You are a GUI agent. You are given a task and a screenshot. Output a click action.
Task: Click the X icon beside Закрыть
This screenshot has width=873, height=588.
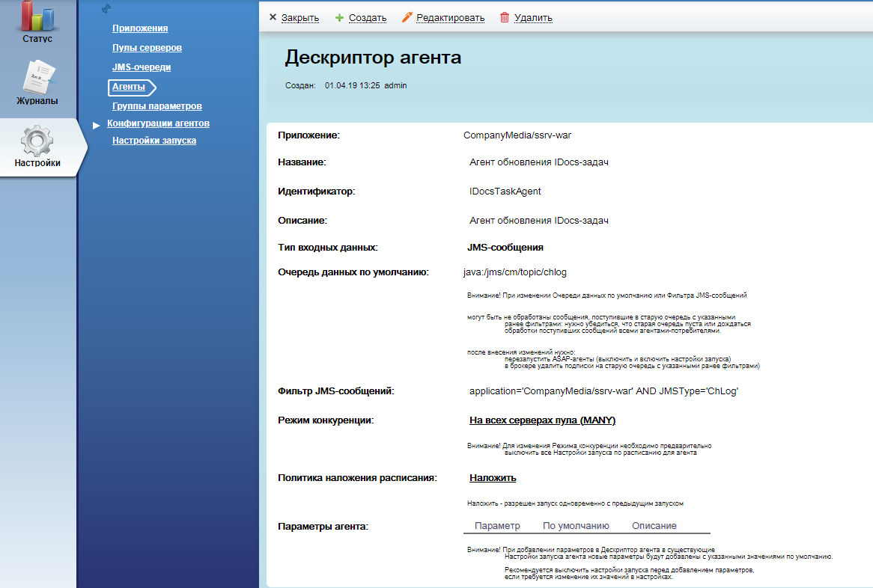(x=273, y=17)
